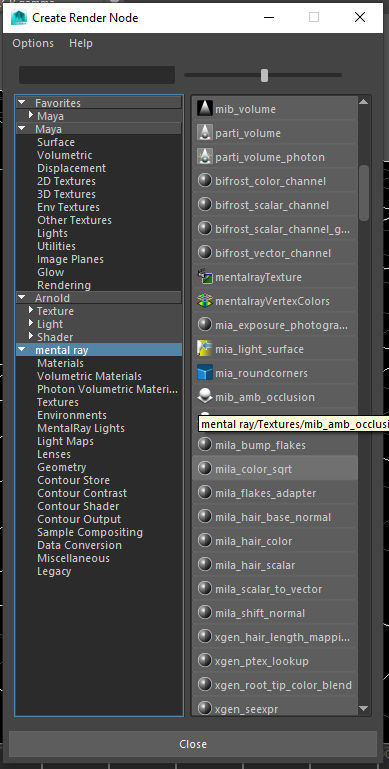Click the xgen_ptex_lookup sphere icon
Image resolution: width=389 pixels, height=769 pixels.
[x=205, y=661]
